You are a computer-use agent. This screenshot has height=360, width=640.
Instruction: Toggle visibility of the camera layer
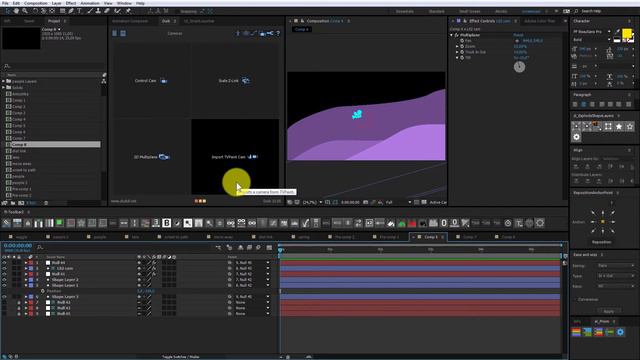(4, 268)
